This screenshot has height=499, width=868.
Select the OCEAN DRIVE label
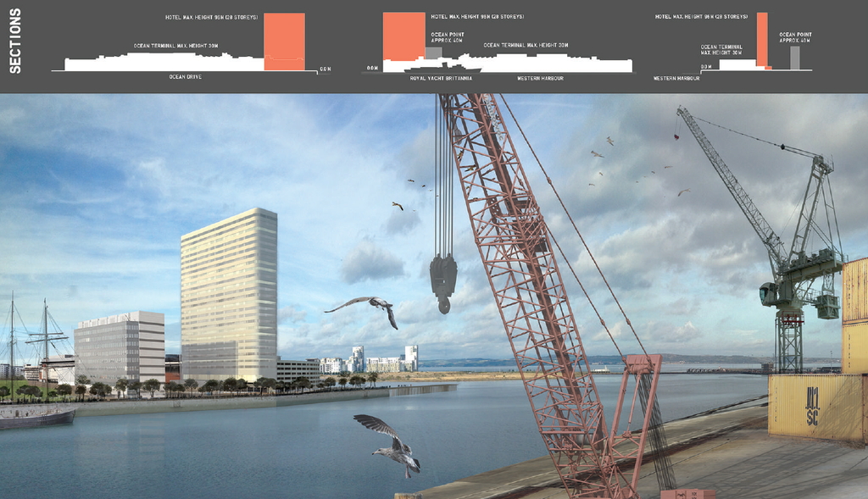185,77
